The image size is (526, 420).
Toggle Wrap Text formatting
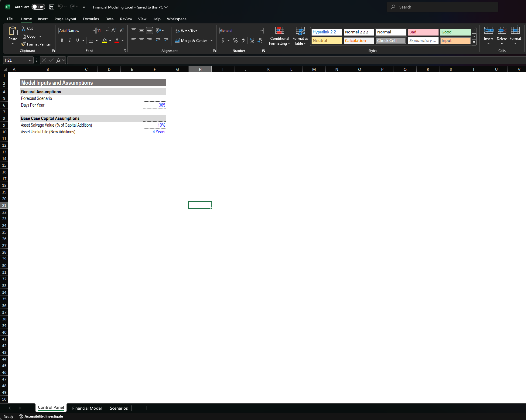[x=186, y=31]
